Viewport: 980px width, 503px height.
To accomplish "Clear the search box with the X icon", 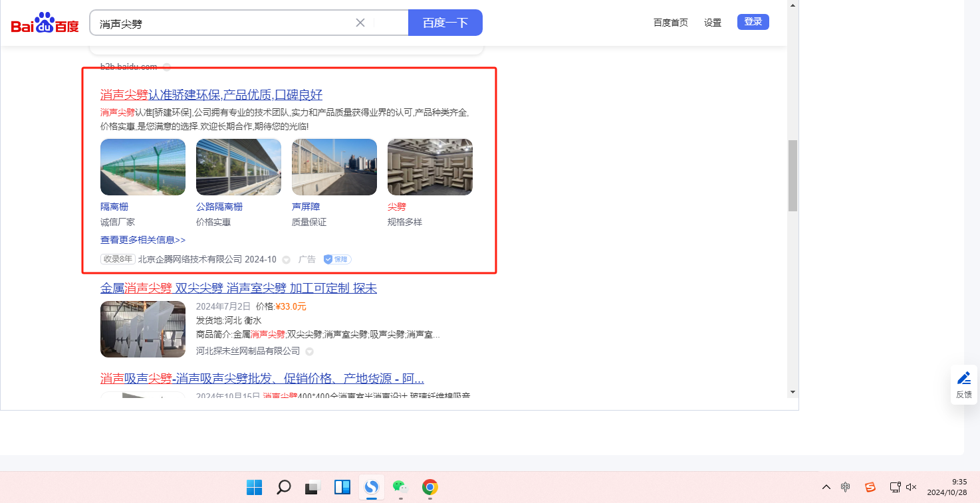I will 360,23.
